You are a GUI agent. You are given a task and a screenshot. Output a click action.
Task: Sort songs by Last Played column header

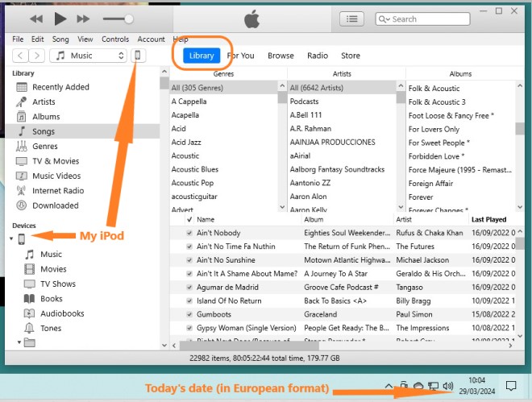click(489, 219)
